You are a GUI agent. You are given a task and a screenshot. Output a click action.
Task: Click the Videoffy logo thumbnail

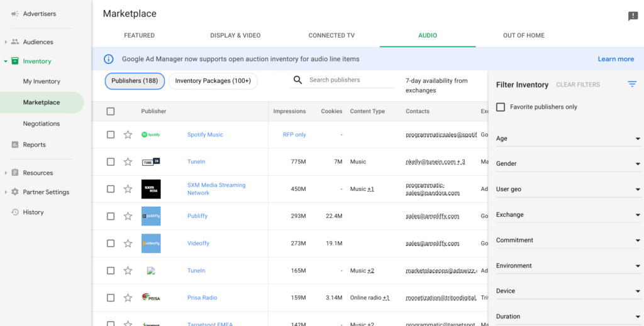coord(151,243)
